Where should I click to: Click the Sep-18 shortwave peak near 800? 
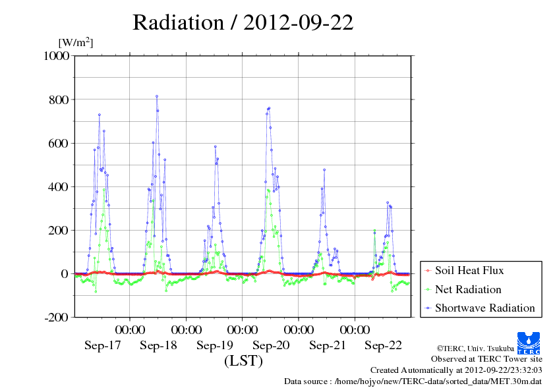click(157, 96)
